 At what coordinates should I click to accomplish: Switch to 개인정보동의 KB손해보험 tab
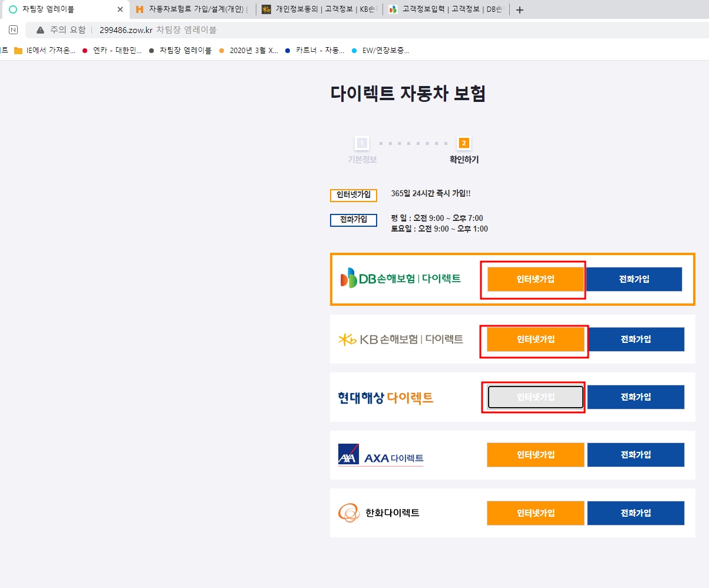pos(318,9)
